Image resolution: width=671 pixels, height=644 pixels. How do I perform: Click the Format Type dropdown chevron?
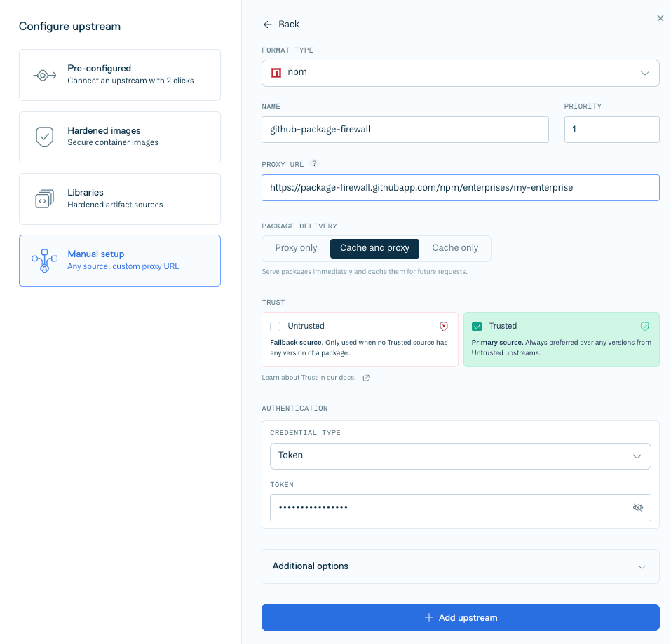pos(645,73)
